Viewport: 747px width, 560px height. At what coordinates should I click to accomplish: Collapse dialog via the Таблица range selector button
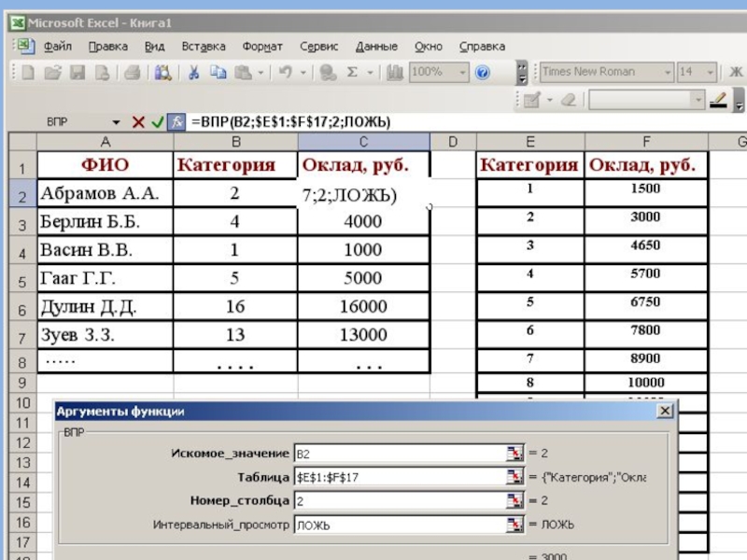point(515,476)
